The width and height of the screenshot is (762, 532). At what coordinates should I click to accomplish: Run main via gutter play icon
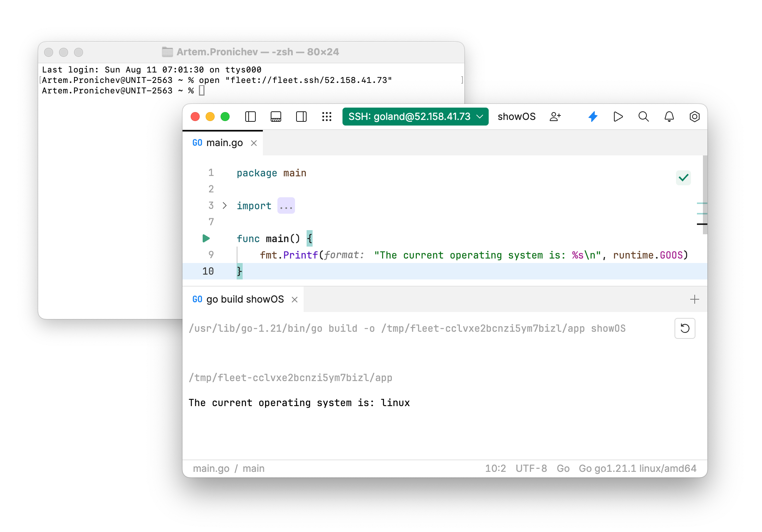206,238
